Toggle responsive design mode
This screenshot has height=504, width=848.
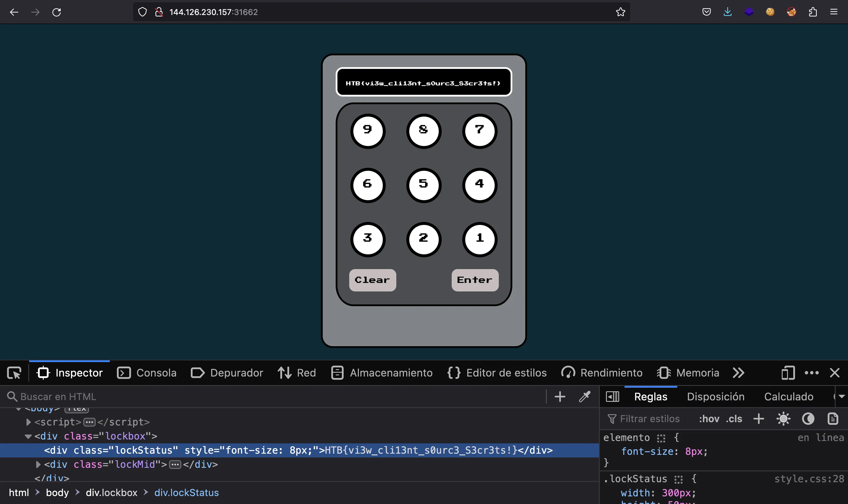point(788,373)
